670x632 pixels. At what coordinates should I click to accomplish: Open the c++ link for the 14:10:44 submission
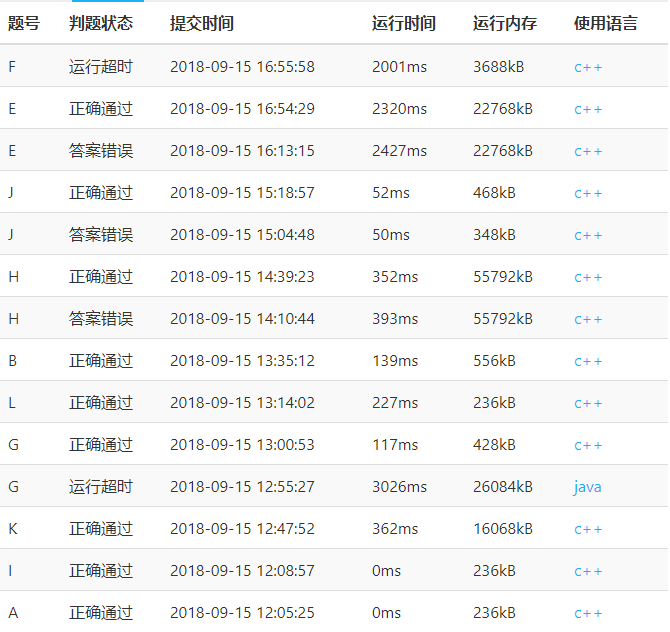(588, 319)
